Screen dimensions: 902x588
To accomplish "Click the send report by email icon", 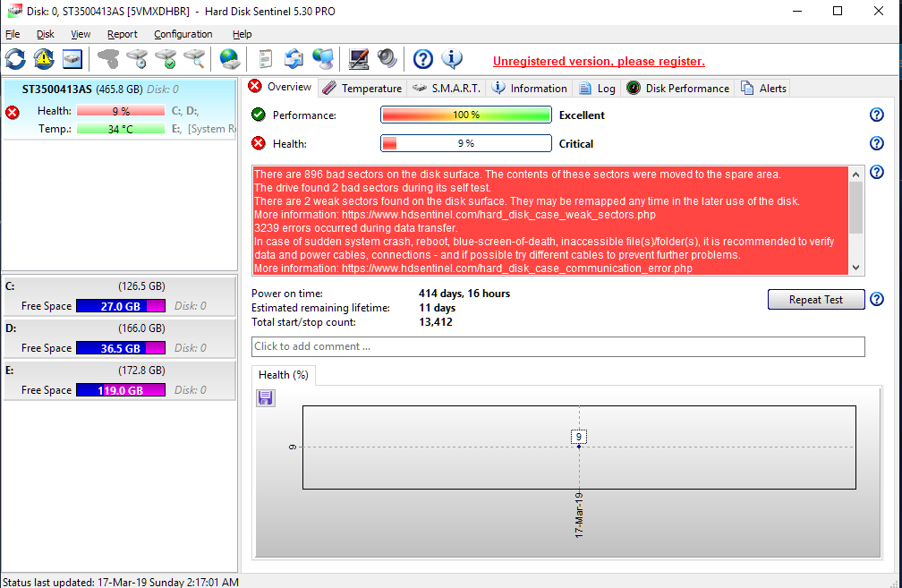I will 294,59.
